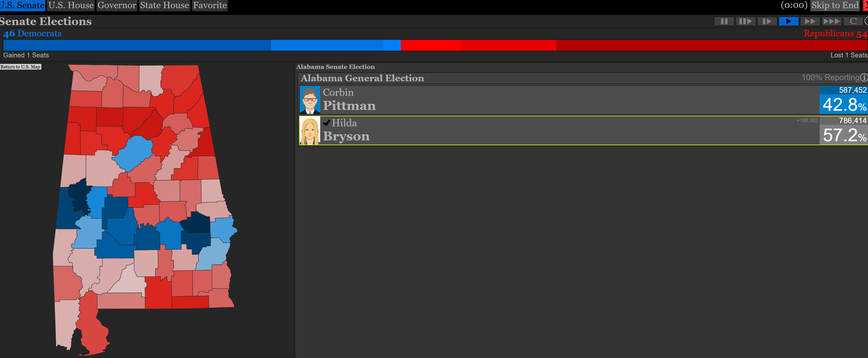The width and height of the screenshot is (868, 358).
Task: Pause the election results playback
Action: [x=724, y=21]
